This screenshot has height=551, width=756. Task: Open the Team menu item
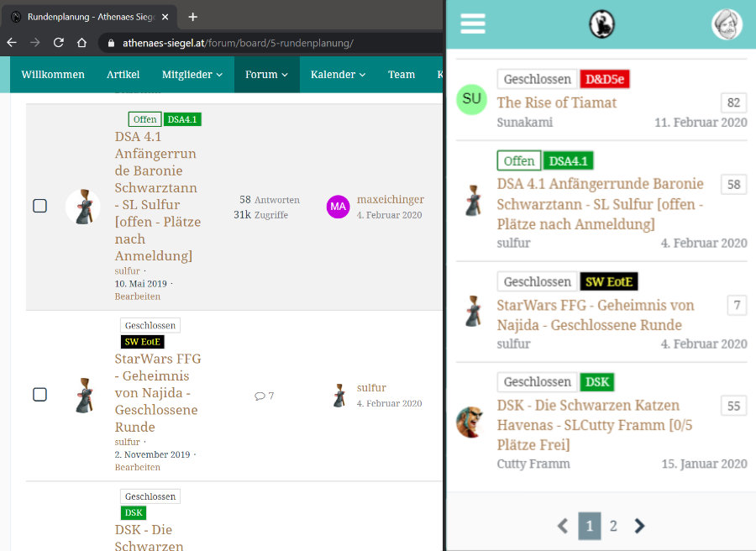402,75
